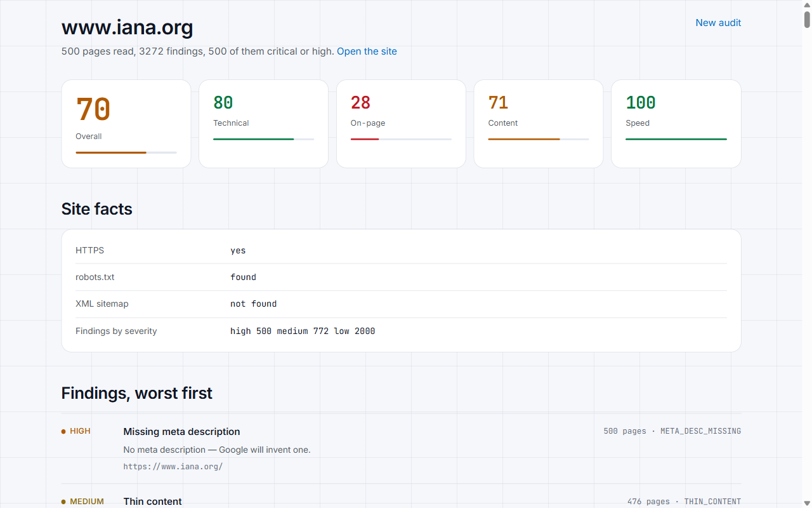Click the "Site facts" heading
This screenshot has height=508, width=812.
[97, 209]
